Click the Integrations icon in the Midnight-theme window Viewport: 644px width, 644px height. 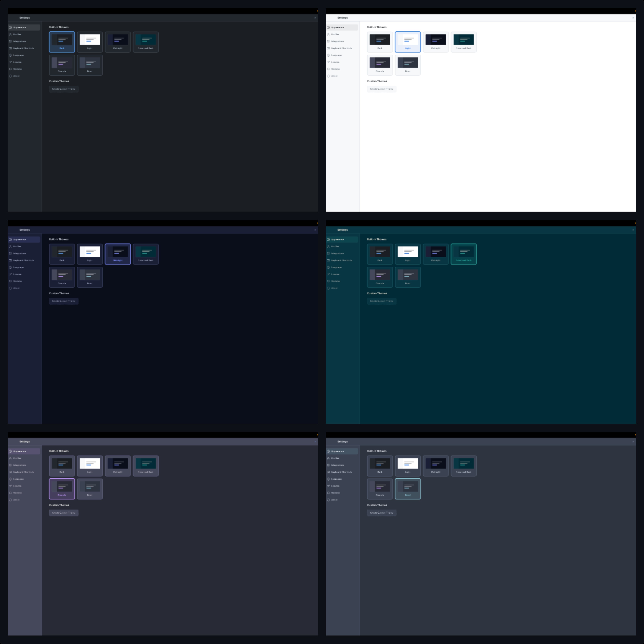click(10, 253)
